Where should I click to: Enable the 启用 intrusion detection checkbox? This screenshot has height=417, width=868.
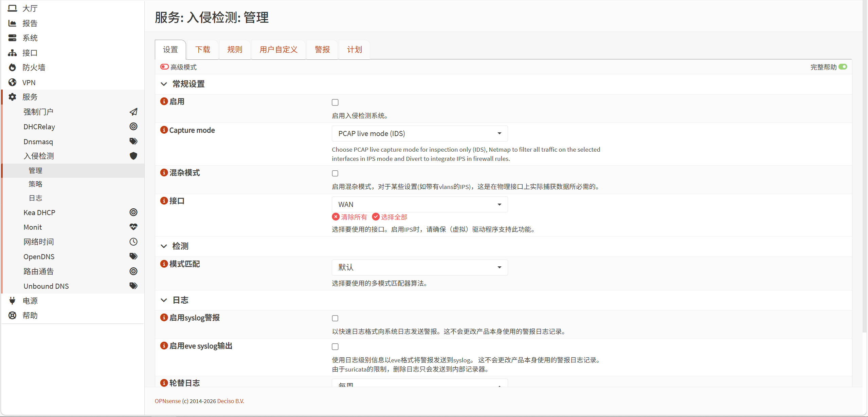click(x=335, y=102)
